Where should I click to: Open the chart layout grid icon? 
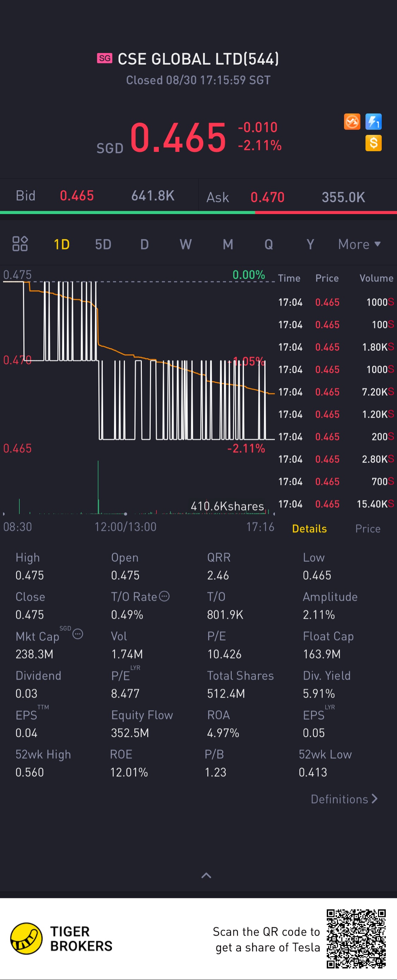[x=20, y=244]
